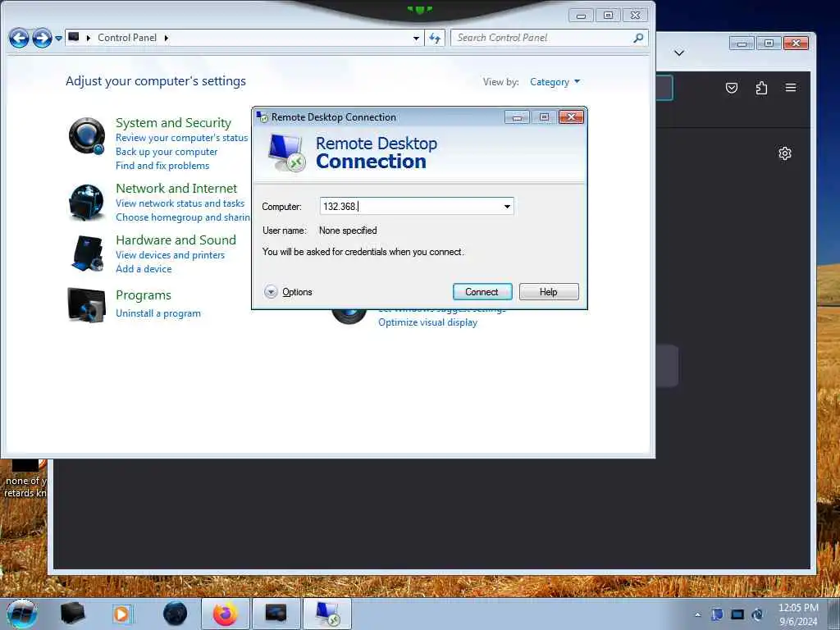Open Network and Internet category
This screenshot has width=840, height=630.
[x=176, y=189]
